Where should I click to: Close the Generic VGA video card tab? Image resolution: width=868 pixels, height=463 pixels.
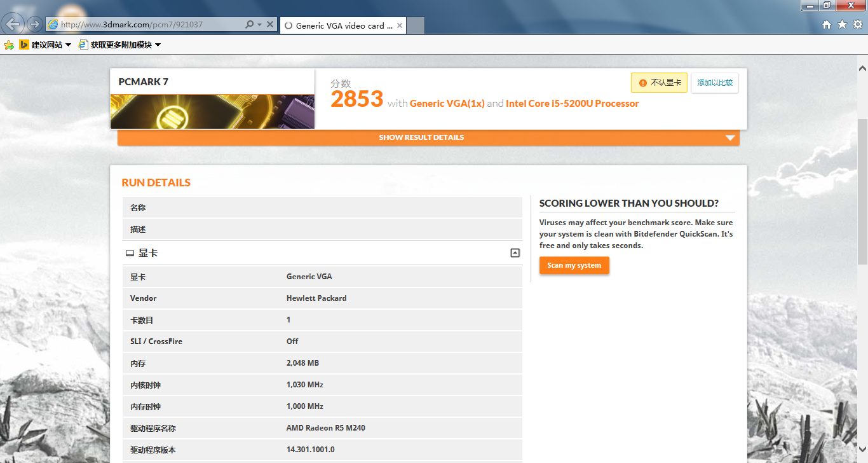click(x=400, y=25)
